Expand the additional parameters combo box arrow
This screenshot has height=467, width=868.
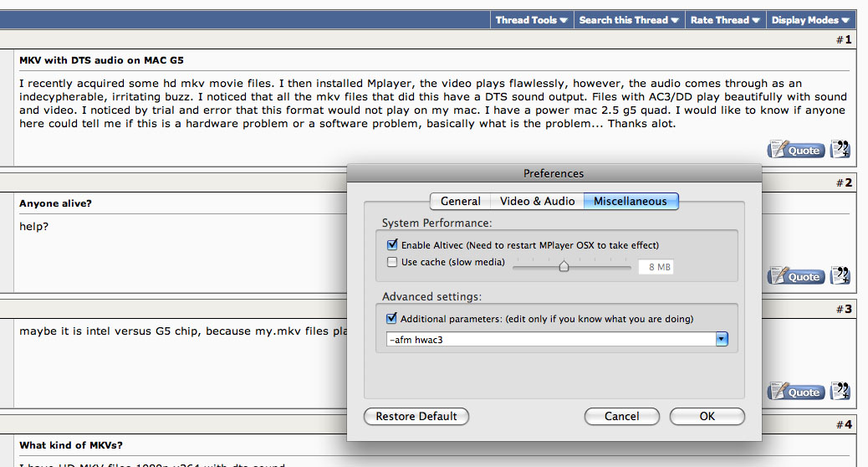[722, 339]
